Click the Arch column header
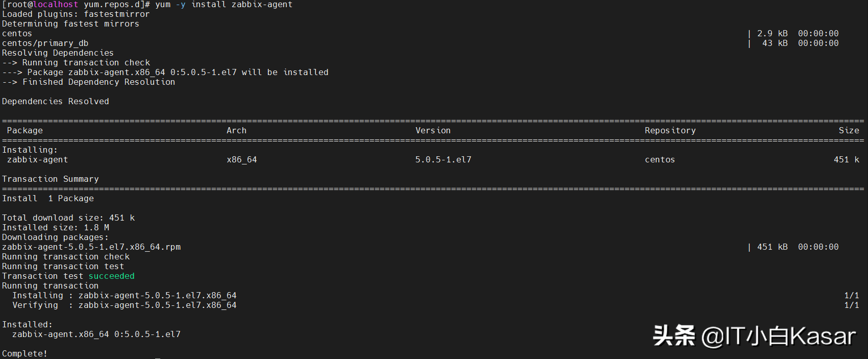This screenshot has height=359, width=868. click(236, 131)
